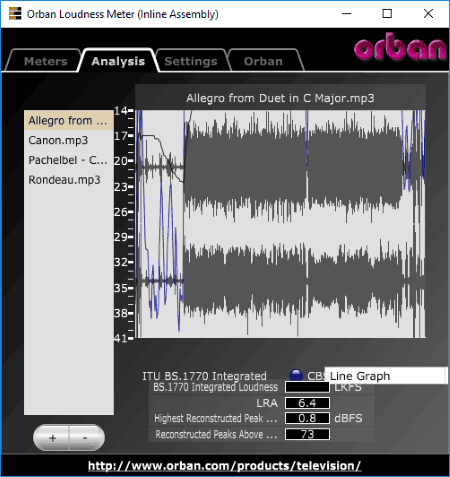Click Highest Reconstructed Peak value 0.8
Image resolution: width=450 pixels, height=477 pixels.
[x=307, y=418]
